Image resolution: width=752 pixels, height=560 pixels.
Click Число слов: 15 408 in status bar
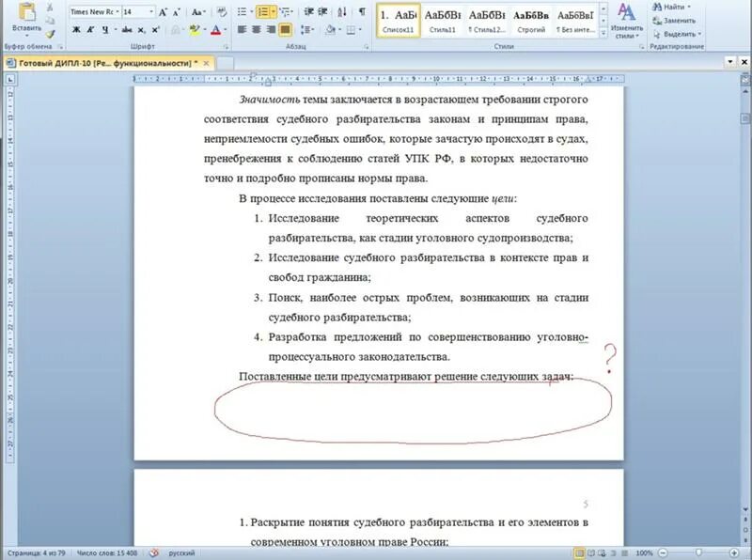point(106,553)
